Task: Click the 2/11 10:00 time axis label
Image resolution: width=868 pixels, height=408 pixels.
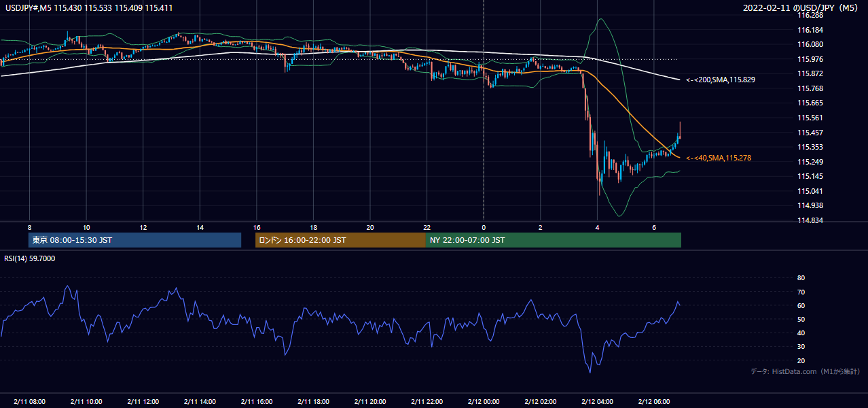Action: coord(86,401)
